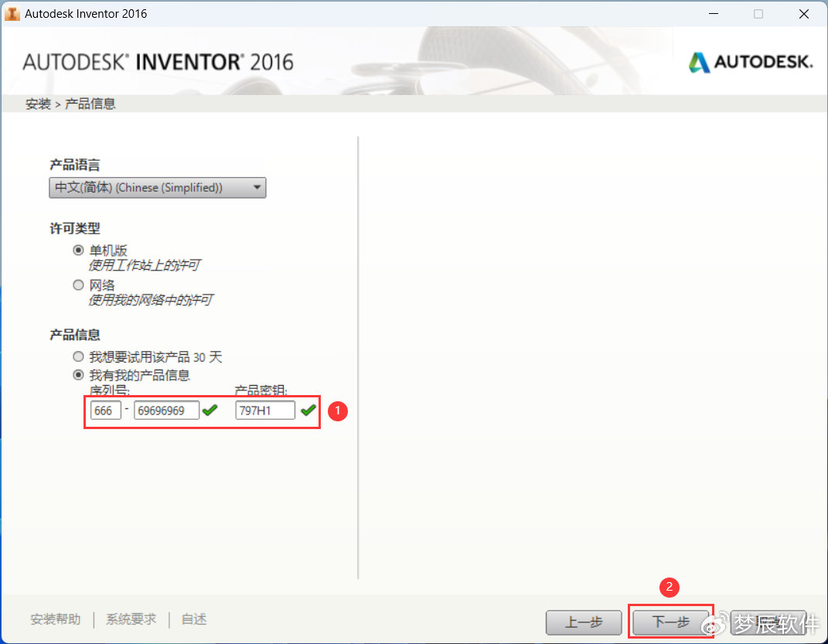The width and height of the screenshot is (828, 644).
Task: Open the 安装帮助 installation help link
Action: tap(56, 619)
